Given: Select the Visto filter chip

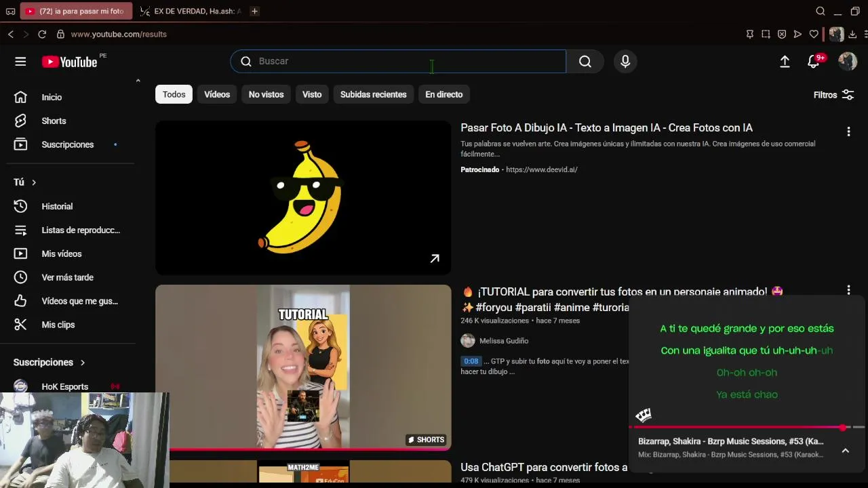Looking at the screenshot, I should pos(312,94).
